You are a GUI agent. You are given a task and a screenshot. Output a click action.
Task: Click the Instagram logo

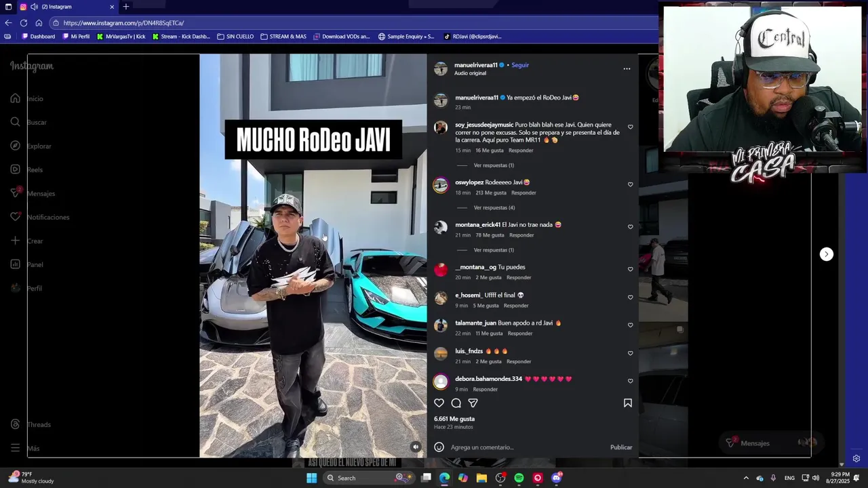[31, 66]
